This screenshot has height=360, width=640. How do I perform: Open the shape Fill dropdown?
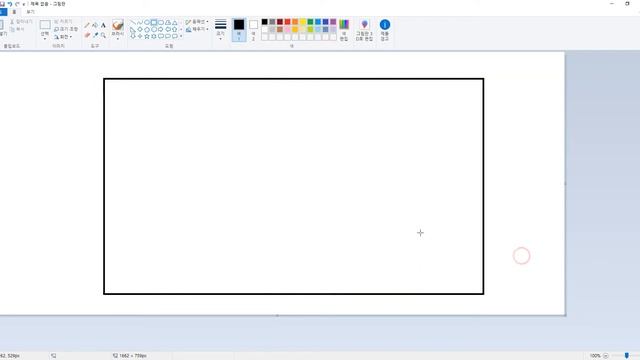197,29
